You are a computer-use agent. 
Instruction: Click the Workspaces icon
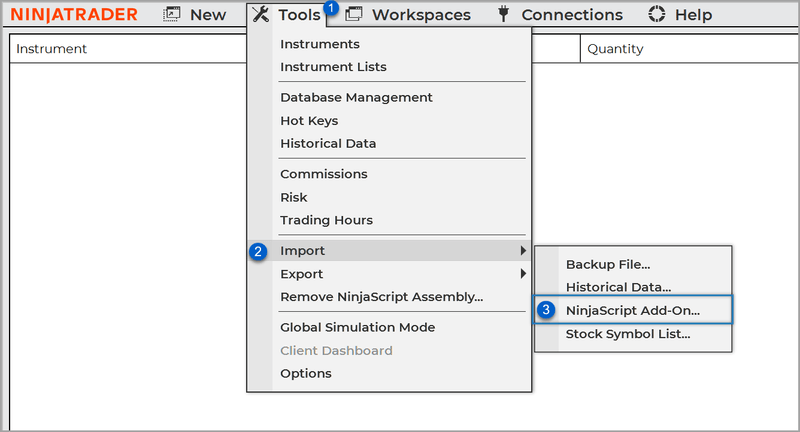tap(353, 15)
